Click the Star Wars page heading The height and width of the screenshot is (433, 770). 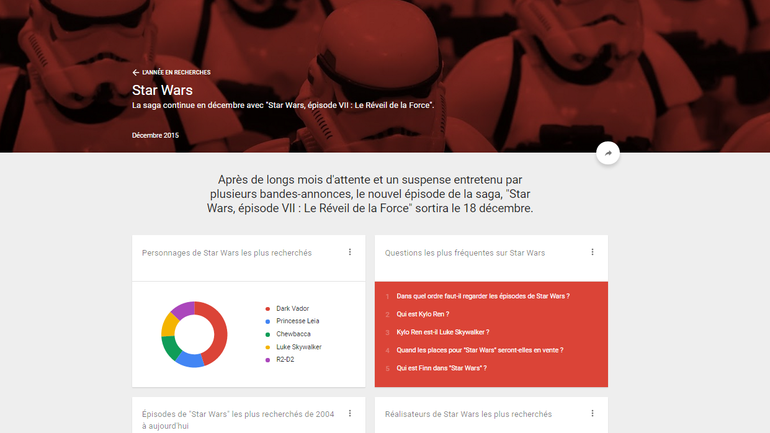(162, 90)
